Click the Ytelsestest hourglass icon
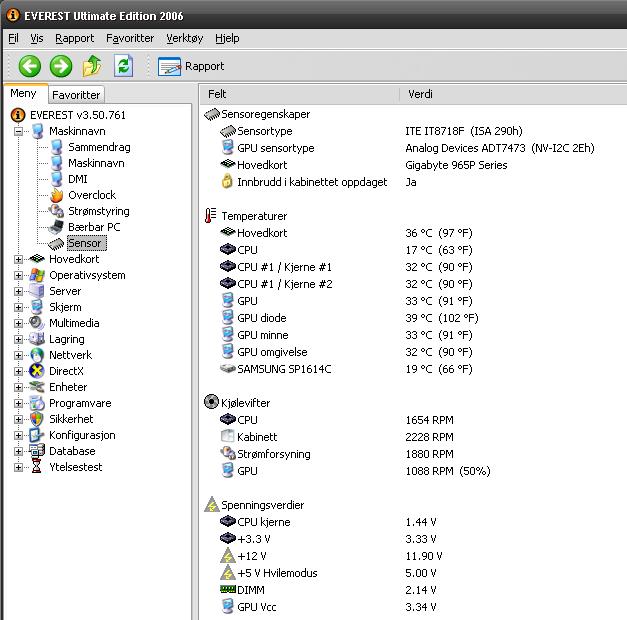This screenshot has height=620, width=627. (36, 467)
